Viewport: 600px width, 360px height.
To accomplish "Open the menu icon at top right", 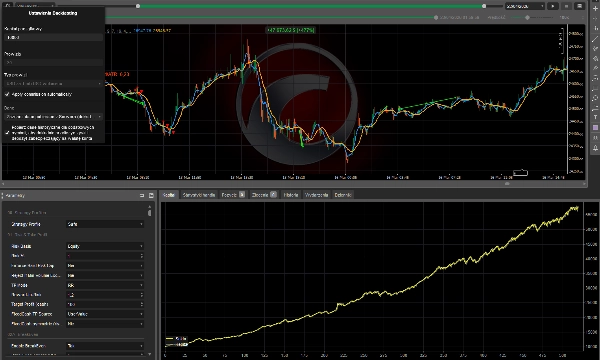I will click(579, 6).
